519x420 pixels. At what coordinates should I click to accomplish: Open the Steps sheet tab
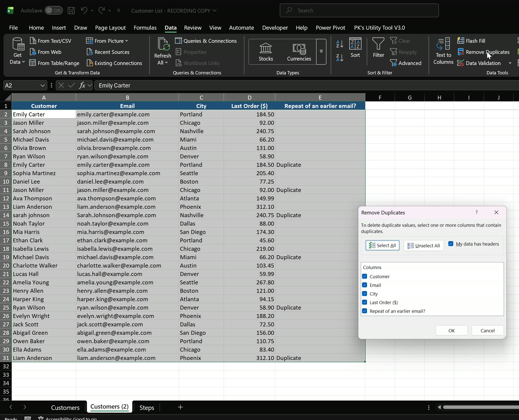point(147,407)
